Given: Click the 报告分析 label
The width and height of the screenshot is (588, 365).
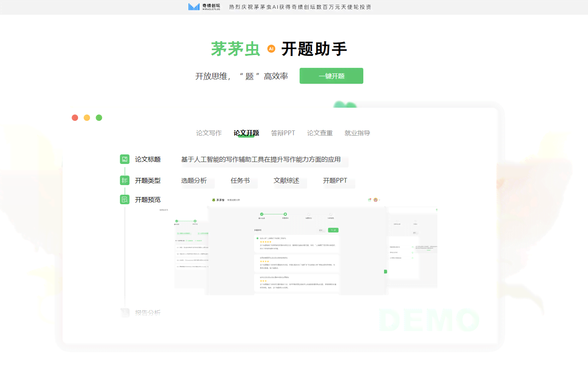Looking at the screenshot, I should tap(148, 313).
